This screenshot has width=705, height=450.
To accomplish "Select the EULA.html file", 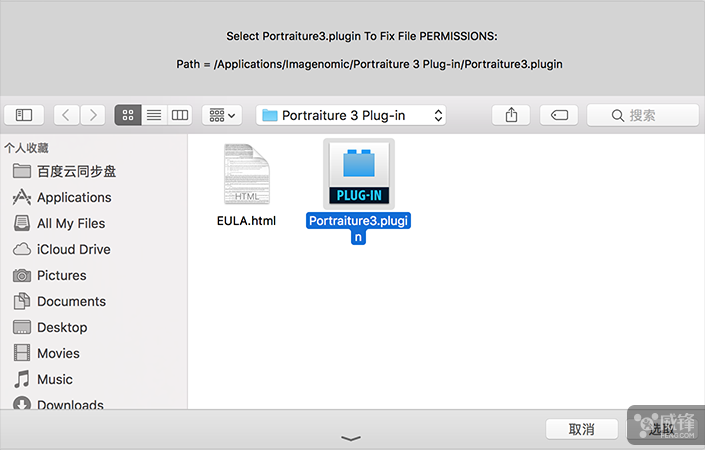I will (246, 178).
